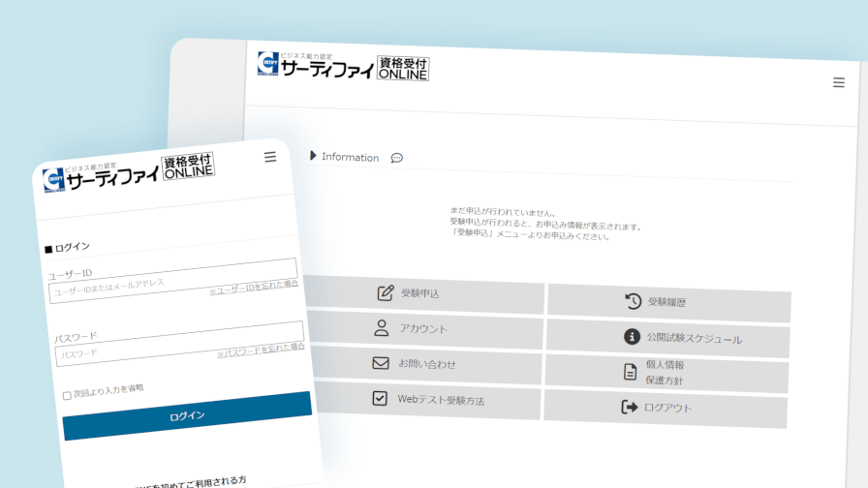
Task: Focus the ユーザーID input field
Action: pos(173,281)
